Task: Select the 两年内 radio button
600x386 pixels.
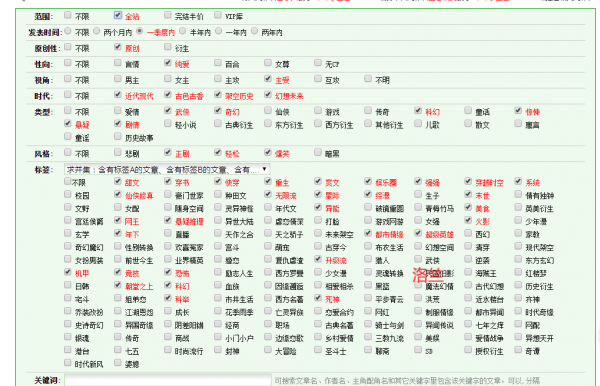Action: 254,31
